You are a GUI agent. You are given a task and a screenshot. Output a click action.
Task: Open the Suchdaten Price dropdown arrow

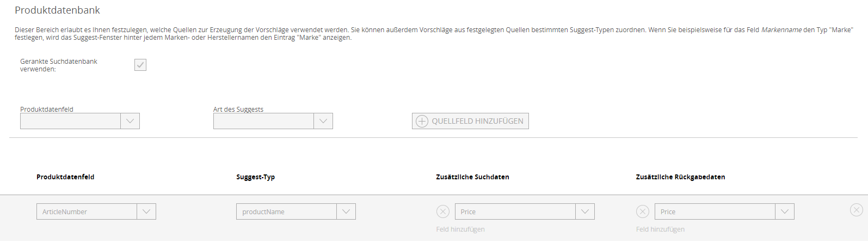pos(585,211)
